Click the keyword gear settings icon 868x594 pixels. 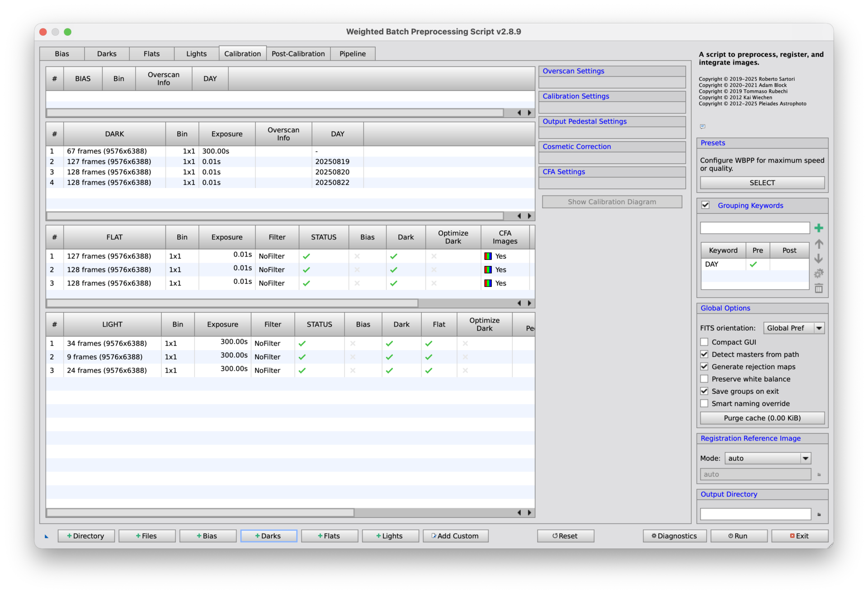[x=818, y=274]
